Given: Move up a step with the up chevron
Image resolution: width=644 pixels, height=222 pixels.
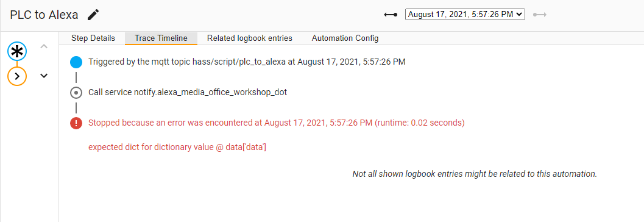Looking at the screenshot, I should 44,46.
